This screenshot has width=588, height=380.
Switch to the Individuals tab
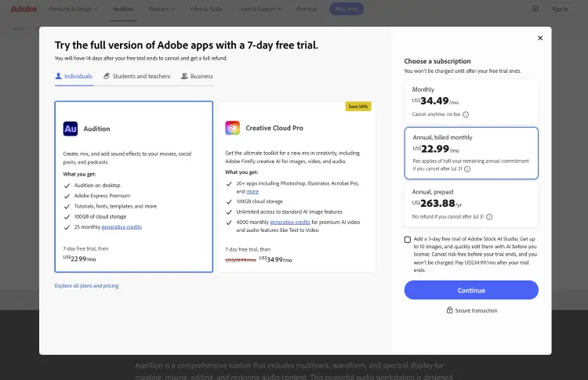tap(74, 76)
